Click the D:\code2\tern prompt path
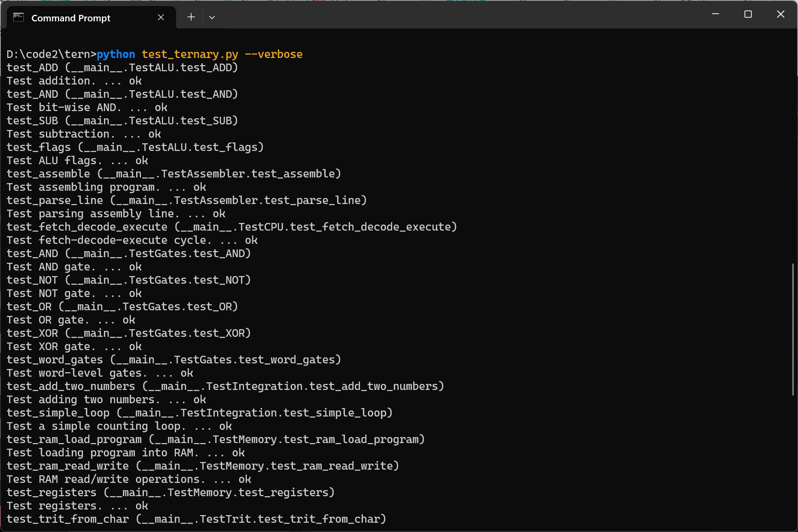Screen dimensions: 798x532 point(48,54)
